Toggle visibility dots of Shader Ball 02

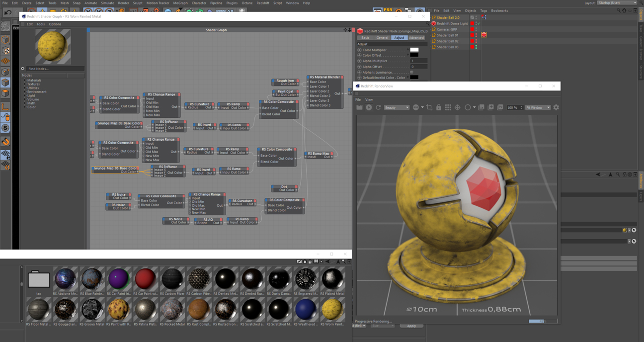pyautogui.click(x=476, y=41)
